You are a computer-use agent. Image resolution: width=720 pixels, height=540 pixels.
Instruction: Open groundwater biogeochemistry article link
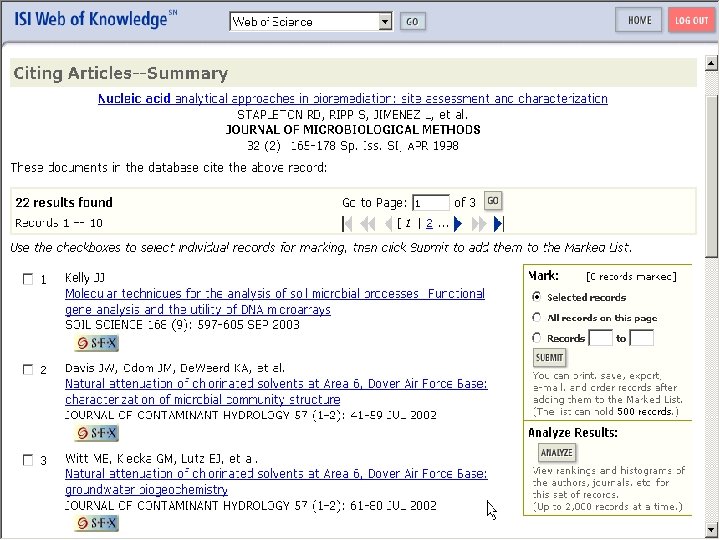click(x=276, y=482)
